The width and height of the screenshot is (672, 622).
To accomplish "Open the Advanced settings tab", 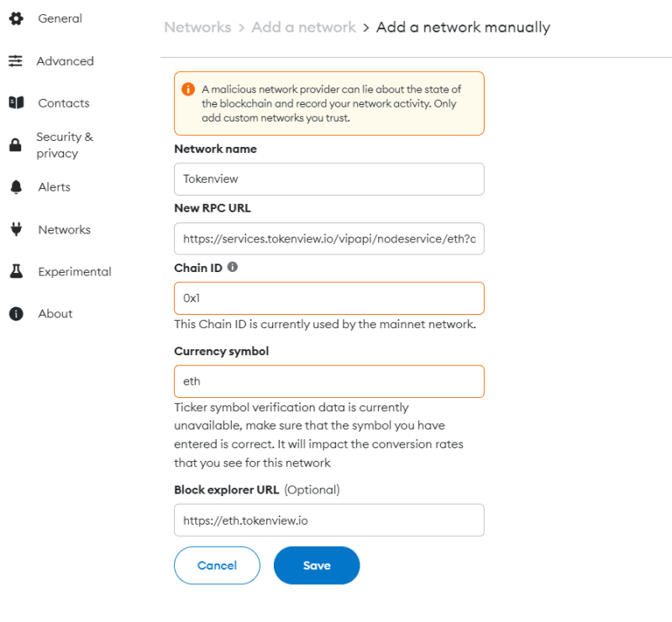I will pos(66,60).
